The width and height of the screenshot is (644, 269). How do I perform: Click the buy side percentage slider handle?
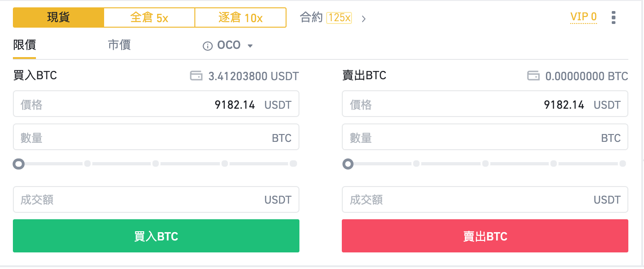point(19,164)
